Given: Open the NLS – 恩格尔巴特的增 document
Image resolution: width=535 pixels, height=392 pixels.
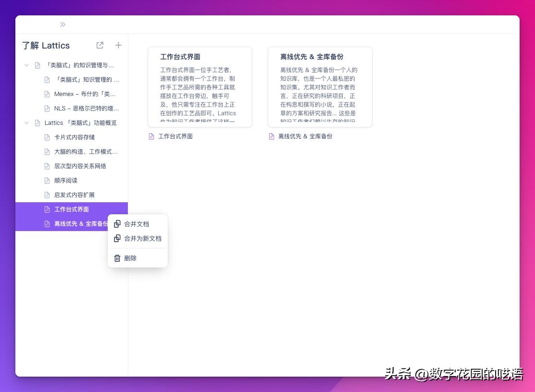Looking at the screenshot, I should (x=87, y=109).
